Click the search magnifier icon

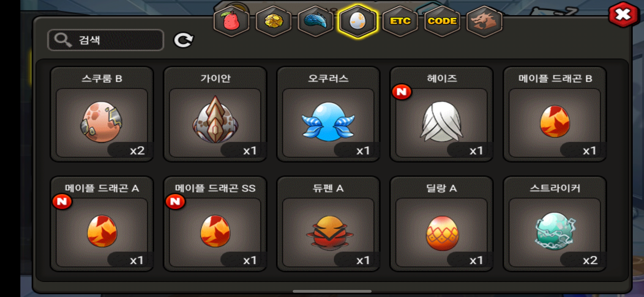coord(63,40)
